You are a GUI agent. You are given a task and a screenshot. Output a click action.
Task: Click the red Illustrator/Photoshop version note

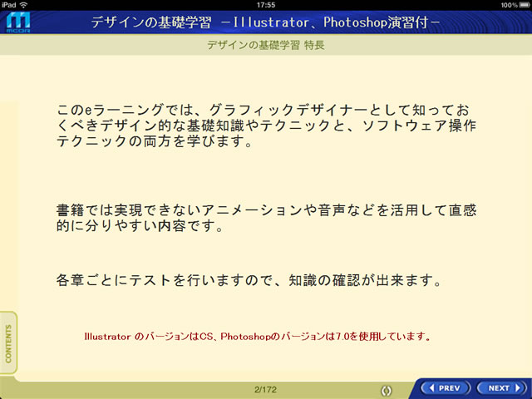coord(258,337)
